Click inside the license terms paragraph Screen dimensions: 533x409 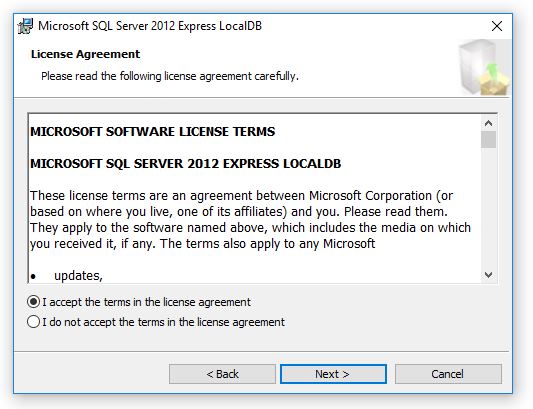point(250,220)
